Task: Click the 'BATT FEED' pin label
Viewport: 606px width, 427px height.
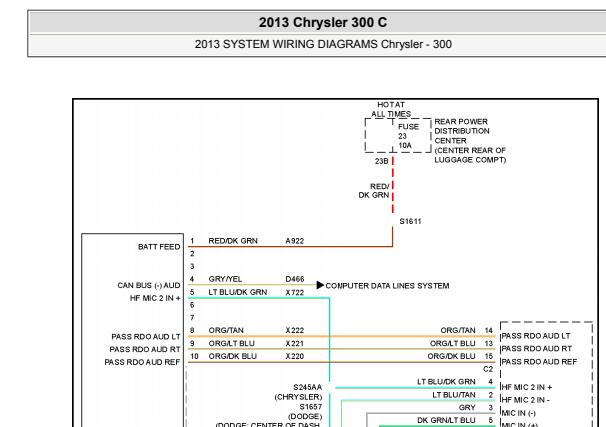Action: [x=159, y=247]
